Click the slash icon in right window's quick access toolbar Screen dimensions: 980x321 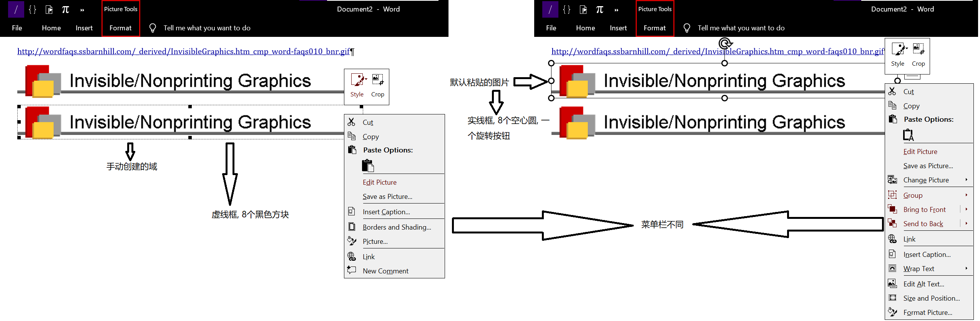coord(550,10)
